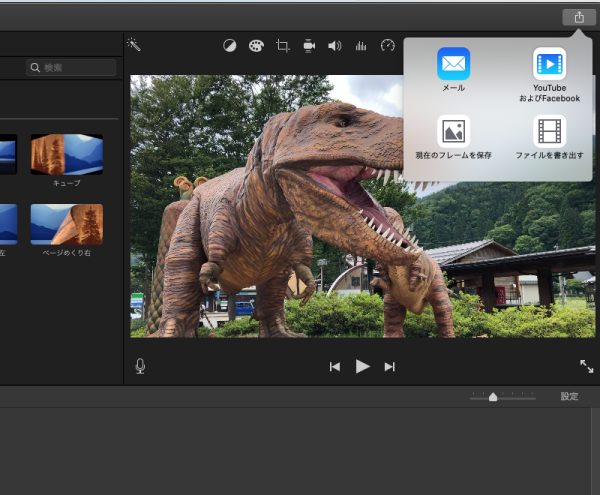Image resolution: width=600 pixels, height=495 pixels.
Task: Click the timeline zoom slider
Action: tap(493, 397)
